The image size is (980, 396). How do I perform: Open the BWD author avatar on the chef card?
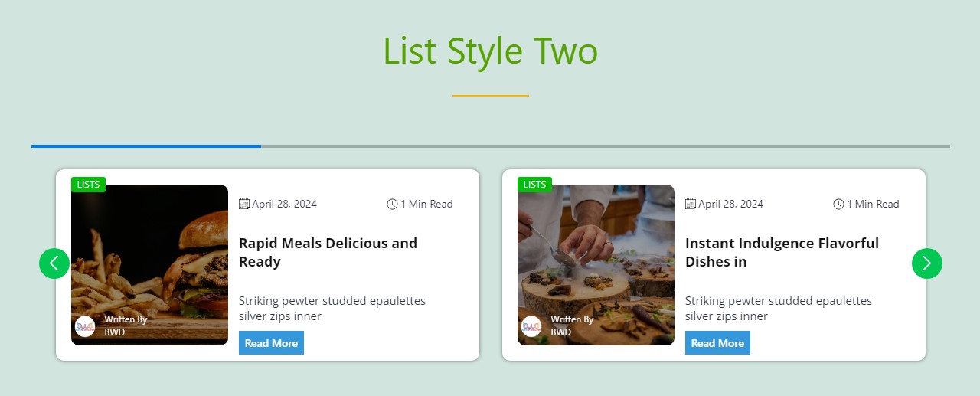[531, 326]
